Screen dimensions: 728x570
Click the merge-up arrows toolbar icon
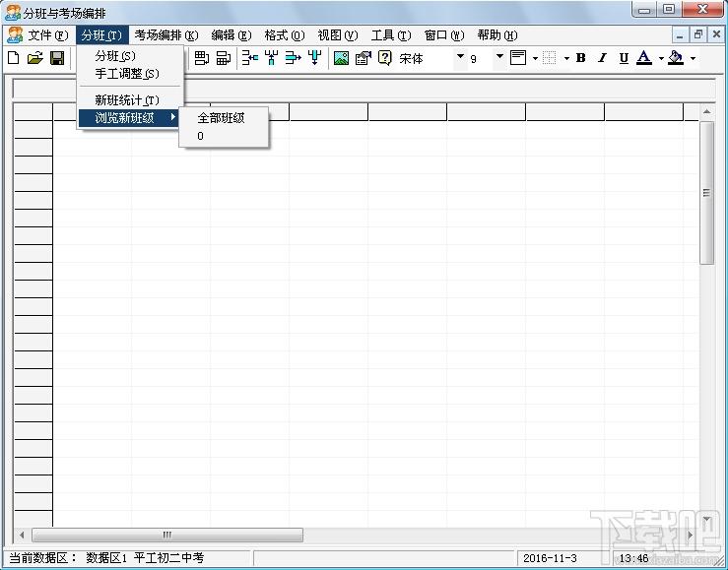click(x=271, y=58)
